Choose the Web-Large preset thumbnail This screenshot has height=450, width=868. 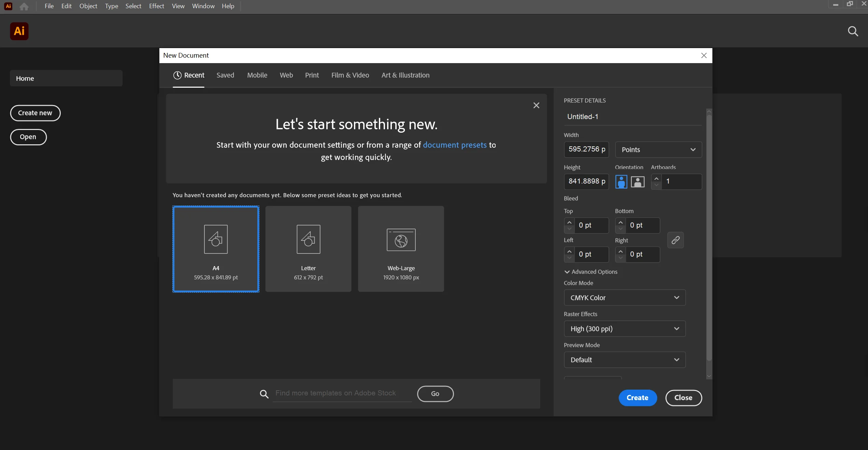[401, 248]
